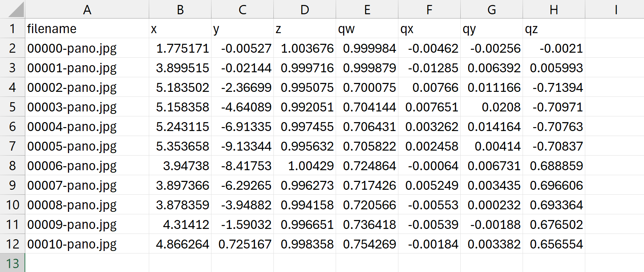Select cell 00004-pano.jpg
The image size is (644, 272).
tap(87, 126)
